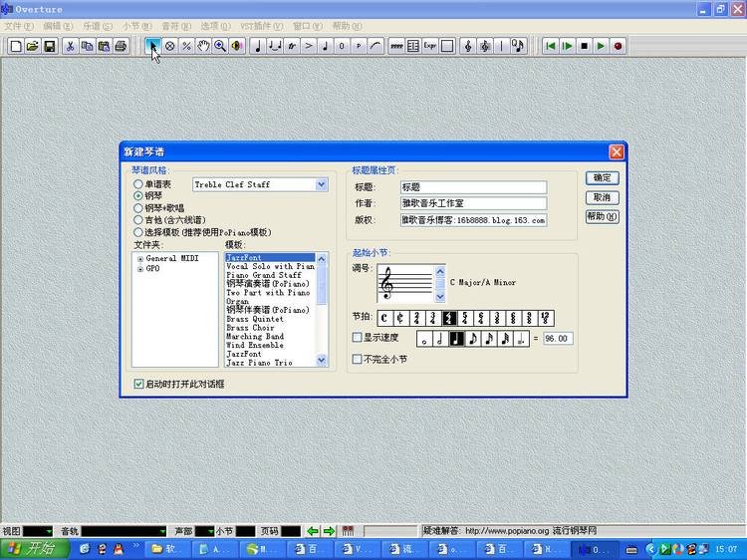Select the eraser tool icon
Image resolution: width=747 pixels, height=560 pixels.
(x=170, y=46)
